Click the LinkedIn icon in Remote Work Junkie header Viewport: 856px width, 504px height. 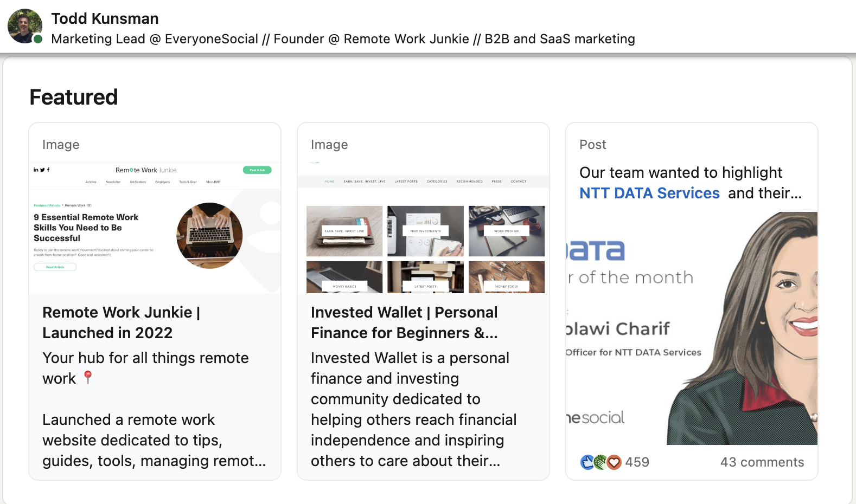(x=35, y=170)
